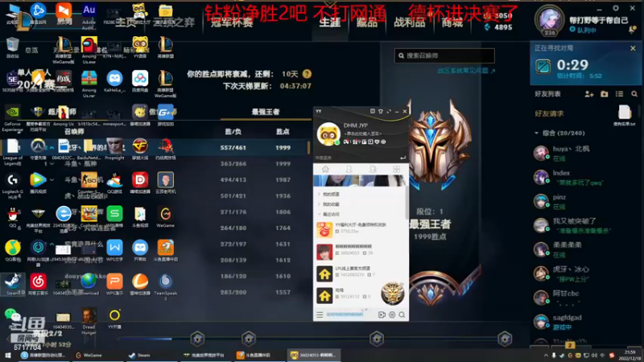644x362 pixels.
Task: Open LPL线上赛官方频道 in YY list
Action: [361, 273]
